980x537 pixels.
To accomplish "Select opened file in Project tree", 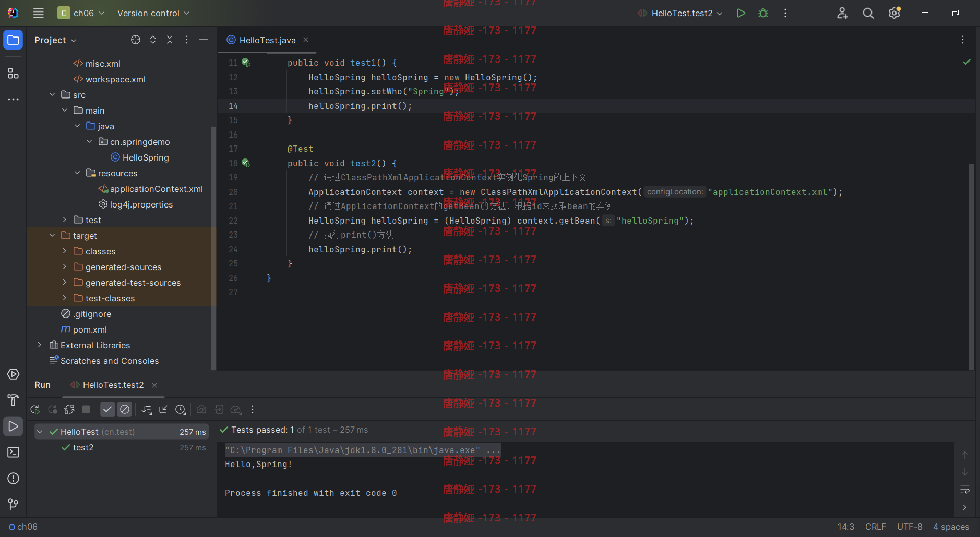I will 136,40.
